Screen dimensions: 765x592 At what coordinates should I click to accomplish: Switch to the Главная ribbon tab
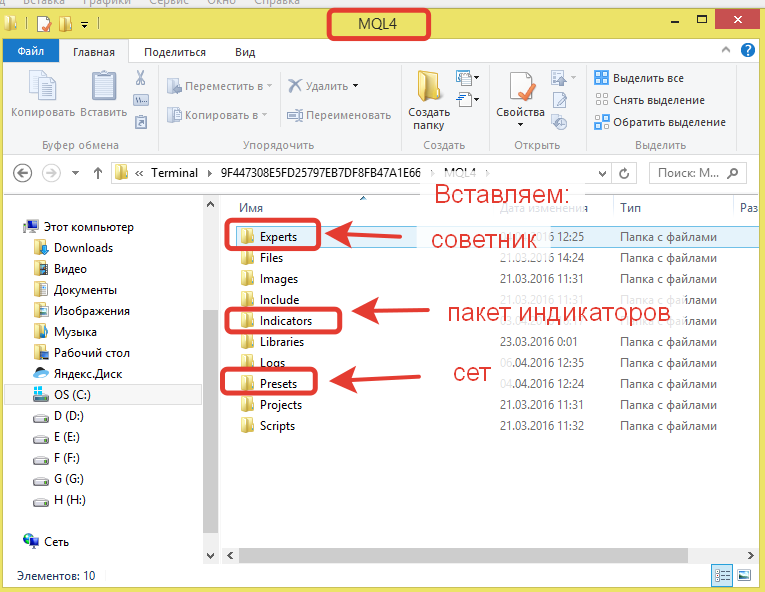tap(94, 52)
